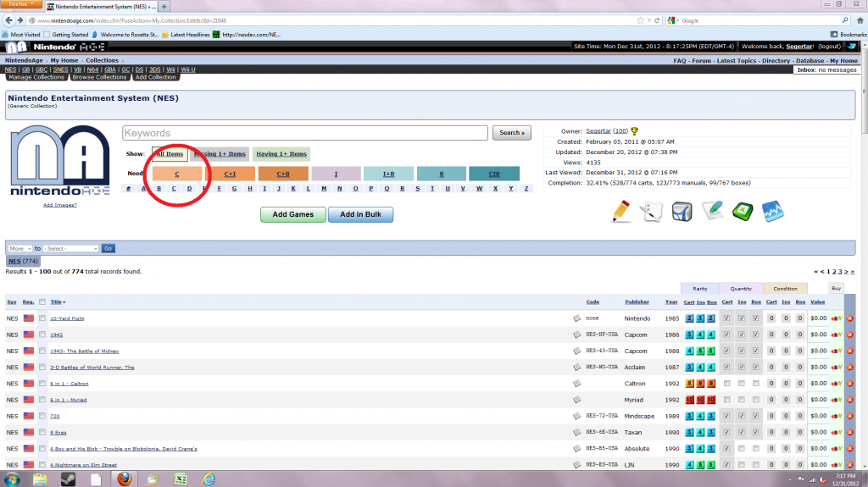Switch to the 'Missing 1+ Items' filter tab
The image size is (868, 487).
click(x=220, y=154)
